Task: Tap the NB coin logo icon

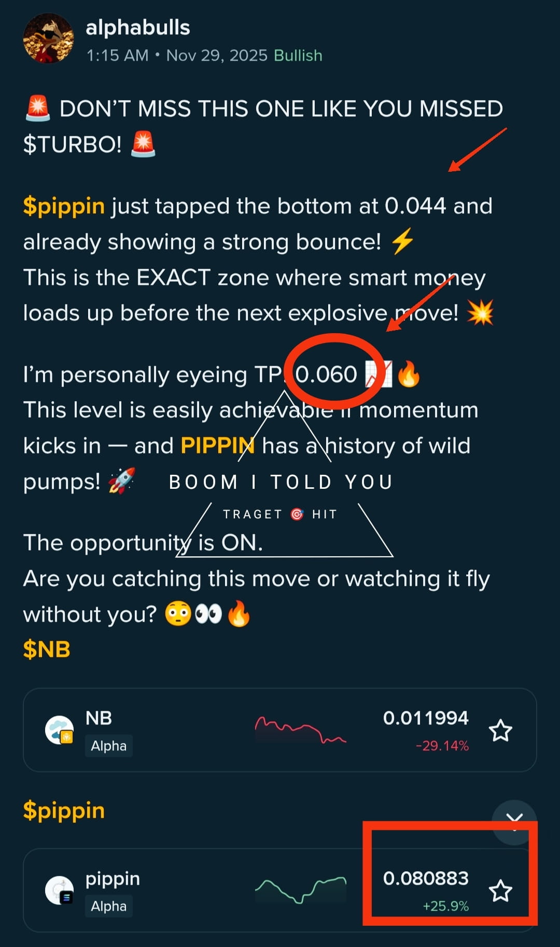Action: coord(59,730)
